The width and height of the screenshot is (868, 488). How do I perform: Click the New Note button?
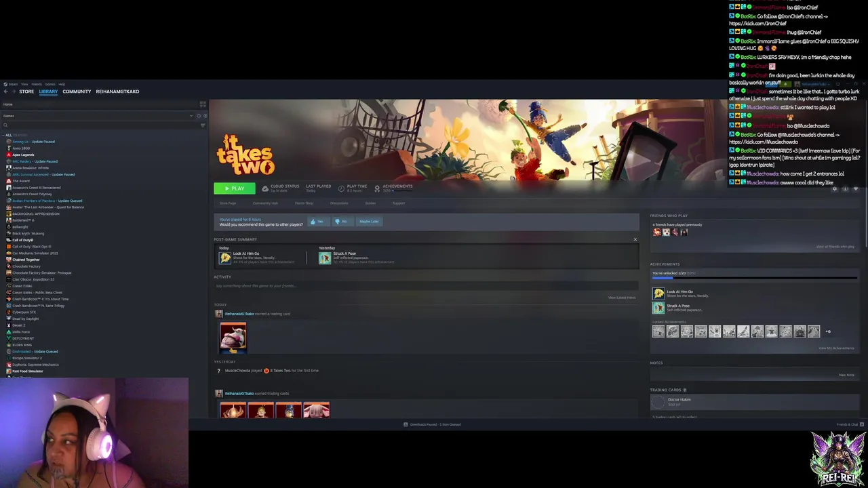[846, 375]
